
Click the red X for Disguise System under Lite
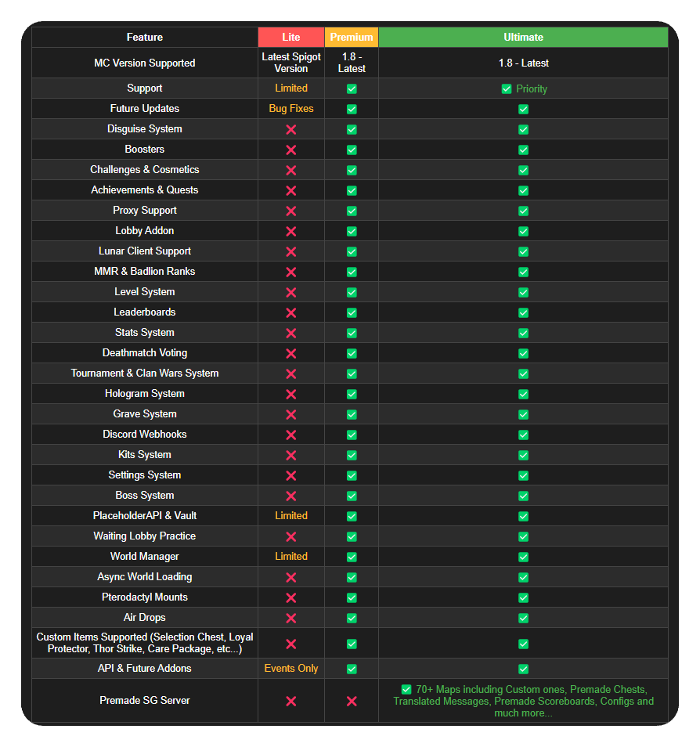point(291,129)
